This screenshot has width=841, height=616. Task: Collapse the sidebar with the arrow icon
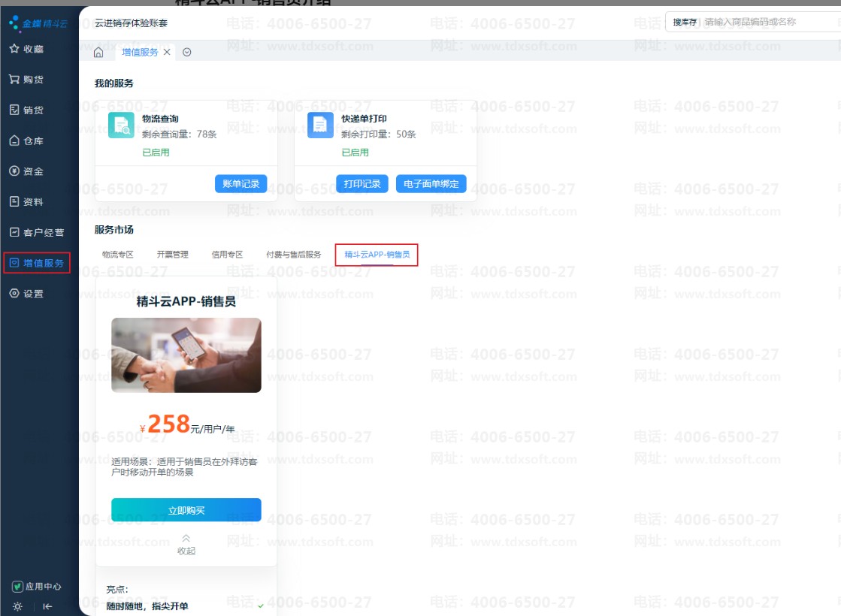(47, 606)
